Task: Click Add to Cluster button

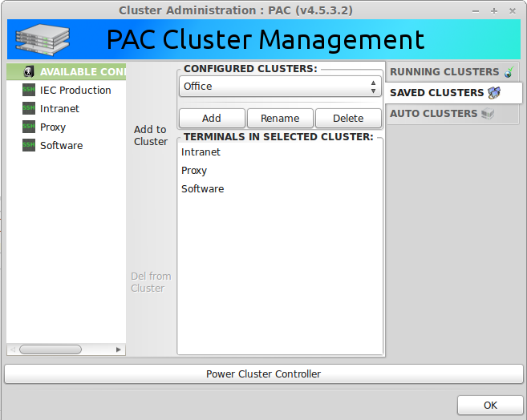Action: pyautogui.click(x=151, y=135)
